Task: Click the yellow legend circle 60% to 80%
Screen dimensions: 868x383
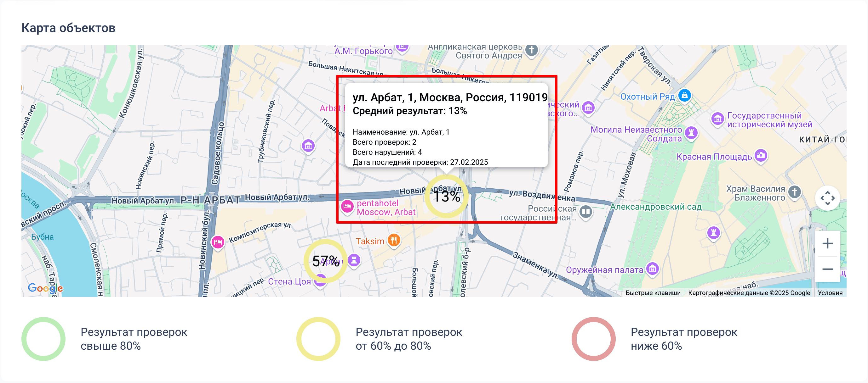Action: pos(318,339)
